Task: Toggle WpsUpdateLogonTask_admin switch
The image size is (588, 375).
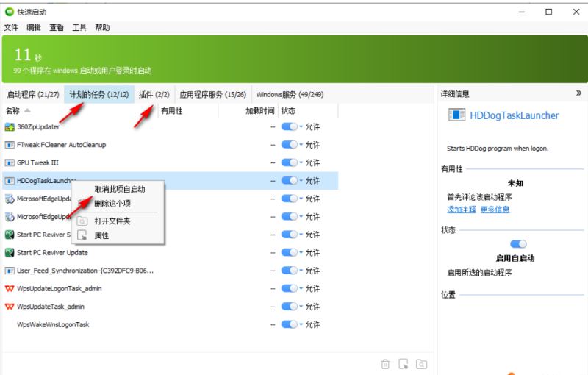Action: coord(289,288)
